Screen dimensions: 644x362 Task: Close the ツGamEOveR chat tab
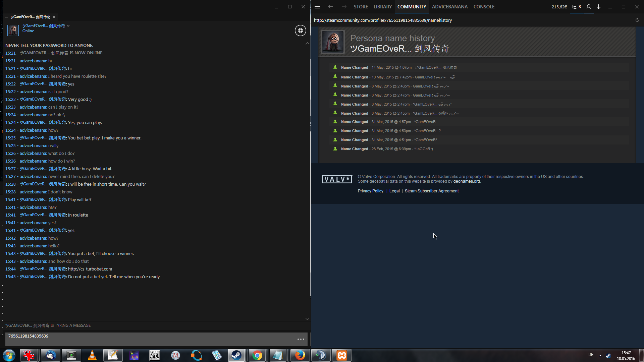[x=54, y=17]
